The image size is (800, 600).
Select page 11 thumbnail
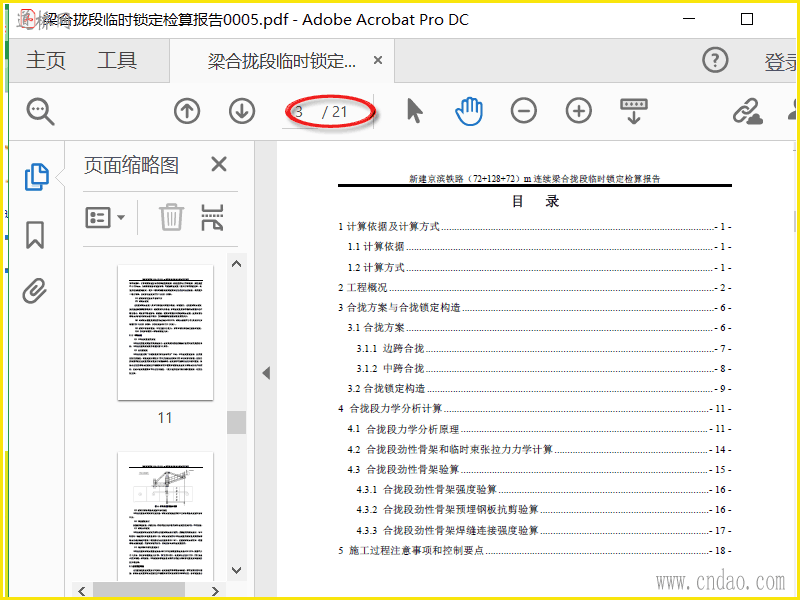pyautogui.click(x=165, y=333)
